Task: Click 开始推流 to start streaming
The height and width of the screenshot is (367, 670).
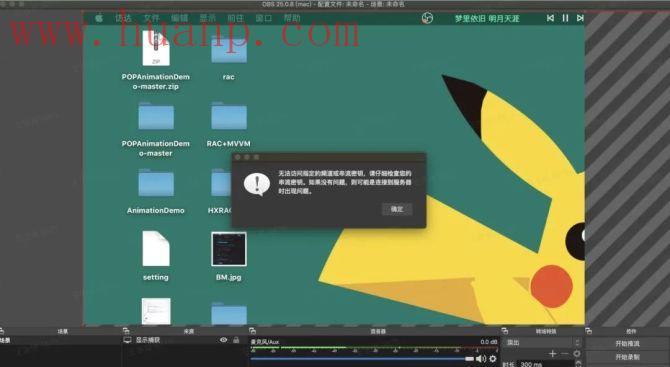Action: click(x=627, y=344)
